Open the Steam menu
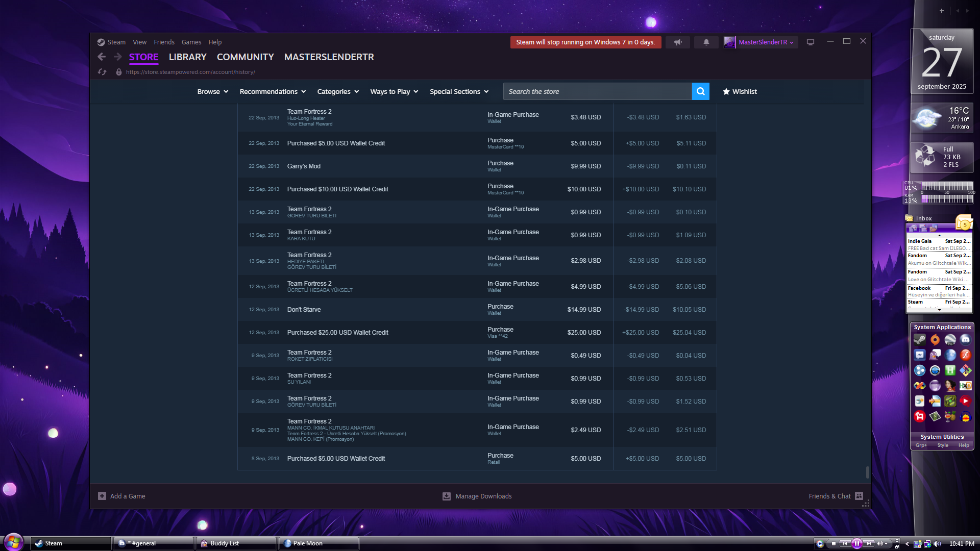 coord(116,42)
